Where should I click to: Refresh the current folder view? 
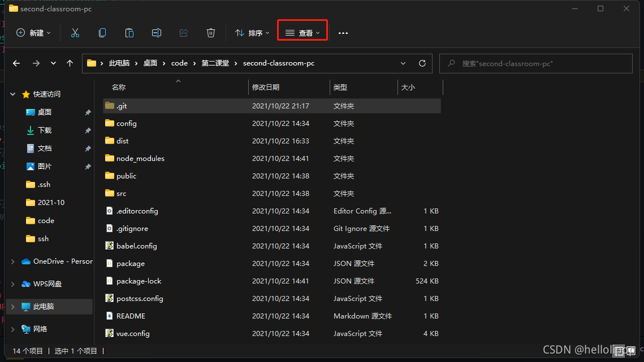click(x=422, y=63)
